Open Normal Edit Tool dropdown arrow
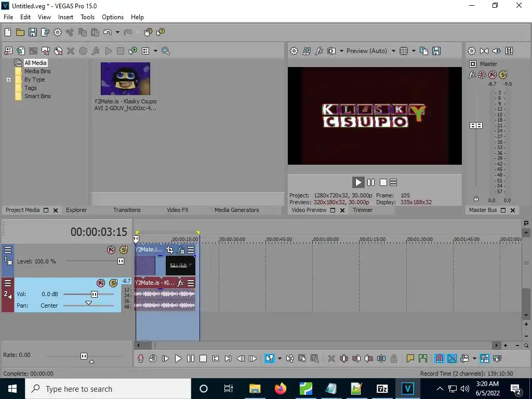The height and width of the screenshot is (399, 532). point(280,358)
